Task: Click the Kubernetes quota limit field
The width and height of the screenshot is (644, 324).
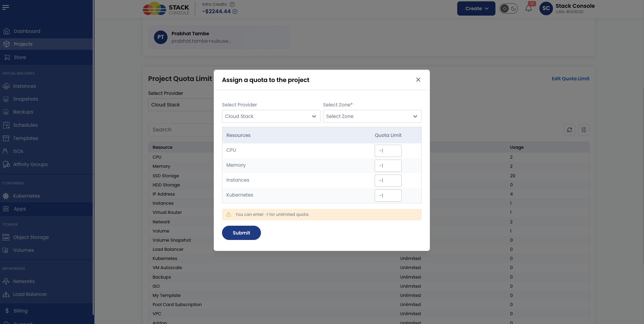Action: 388,196
